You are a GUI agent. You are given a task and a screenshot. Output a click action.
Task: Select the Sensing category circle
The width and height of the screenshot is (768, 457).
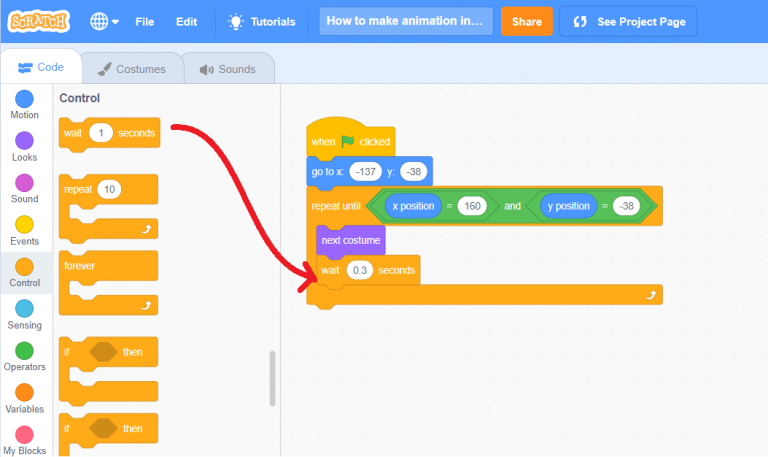pos(25,309)
